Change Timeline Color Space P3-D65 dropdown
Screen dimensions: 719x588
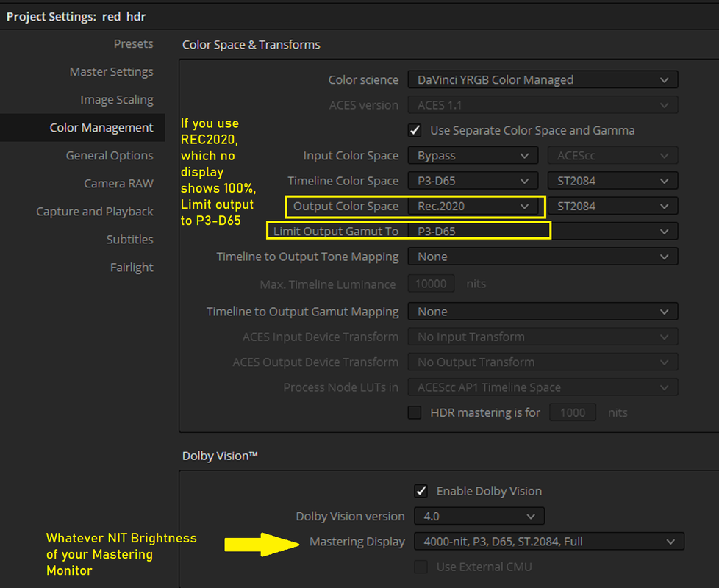click(473, 181)
